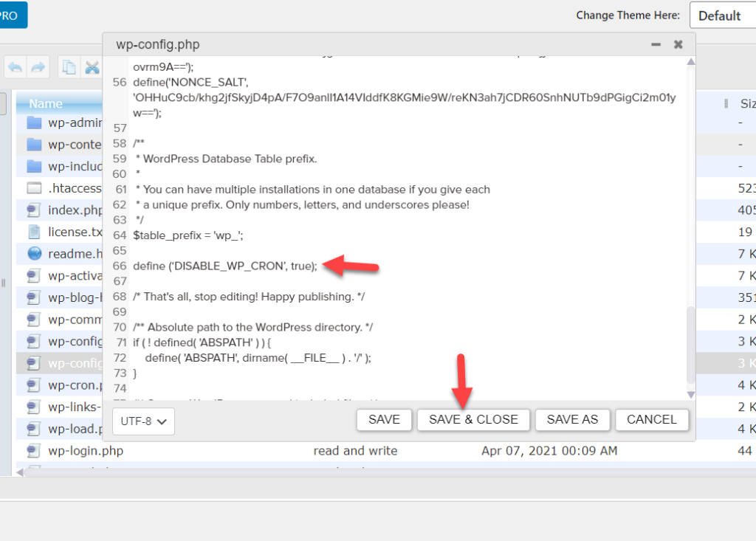Select the wp-content folder icon

[34, 144]
